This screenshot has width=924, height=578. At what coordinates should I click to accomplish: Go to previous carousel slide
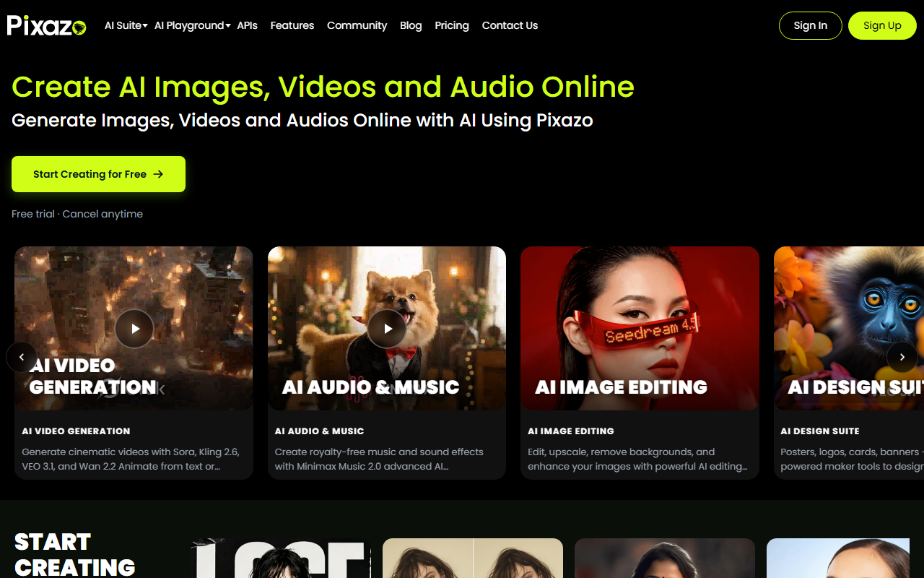22,357
